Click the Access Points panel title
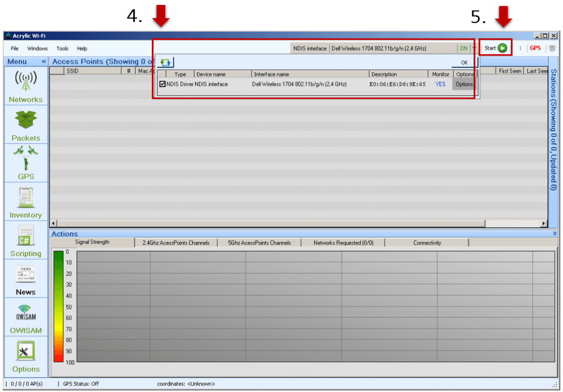Screen dimensions: 563x392 tap(102, 62)
